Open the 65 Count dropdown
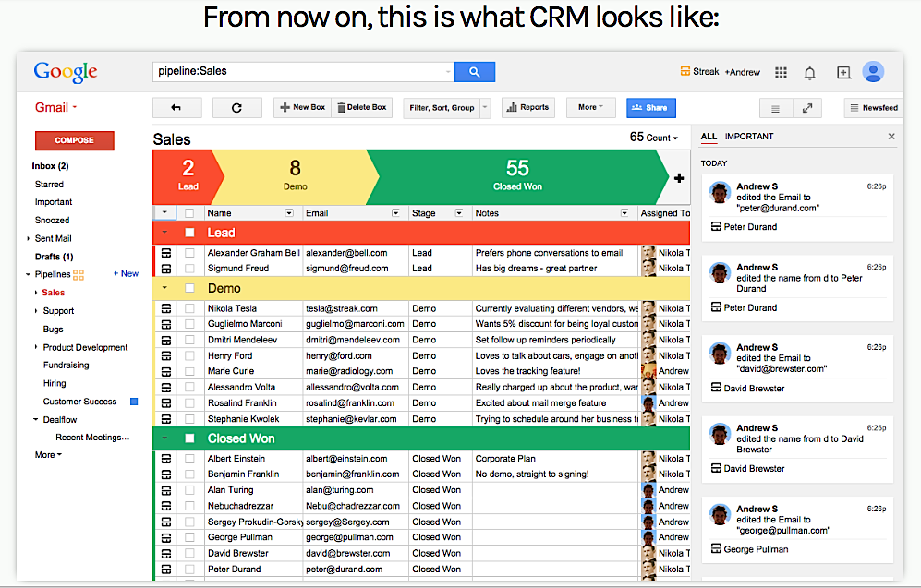 click(654, 138)
